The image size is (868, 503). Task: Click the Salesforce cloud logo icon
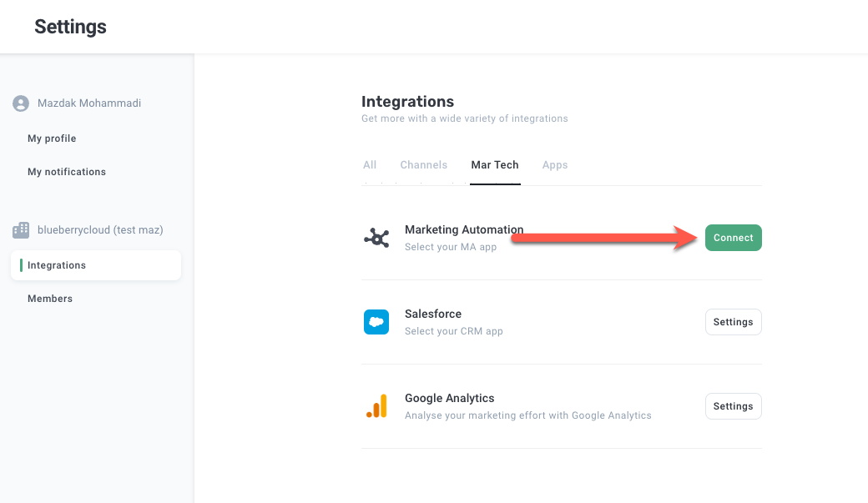coord(376,322)
